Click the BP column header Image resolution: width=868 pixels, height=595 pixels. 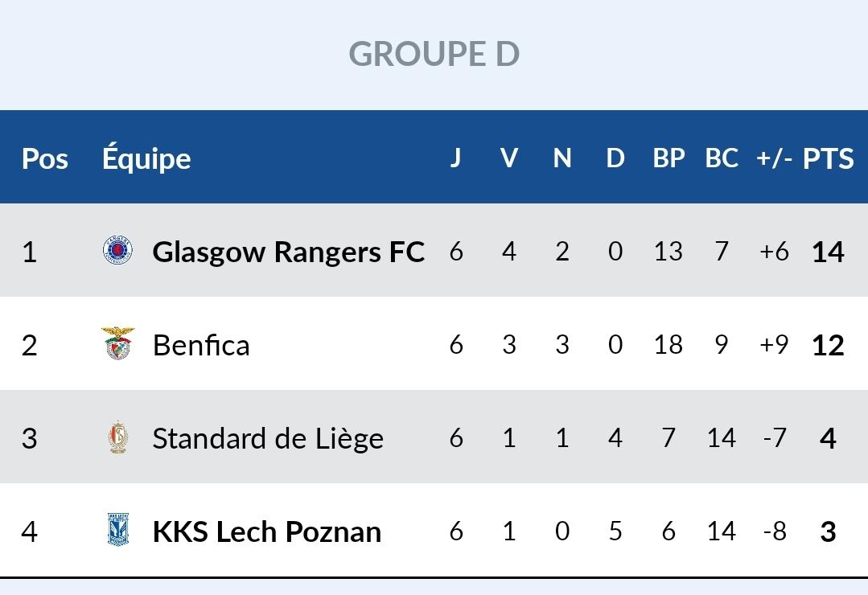(x=668, y=158)
